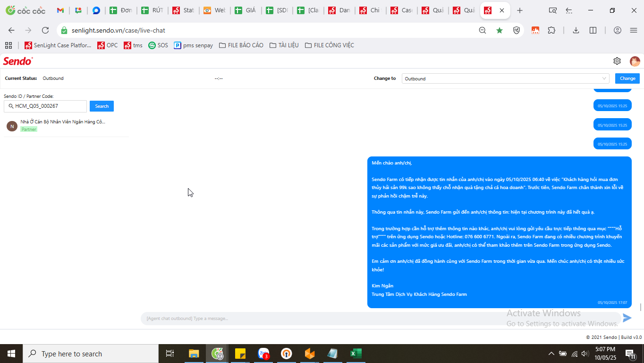Expand the Change to status dropdown
The image size is (644, 363).
[x=506, y=78]
